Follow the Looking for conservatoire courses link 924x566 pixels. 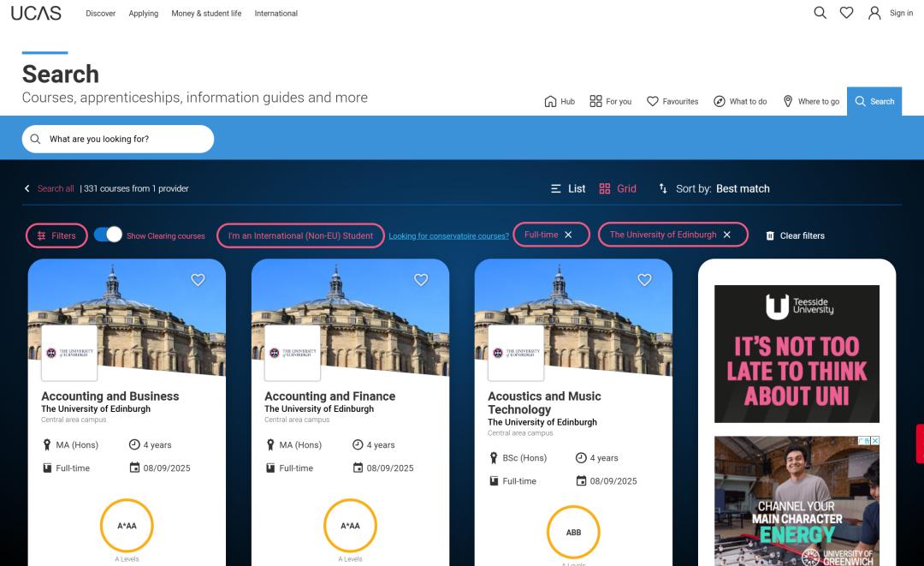(448, 236)
